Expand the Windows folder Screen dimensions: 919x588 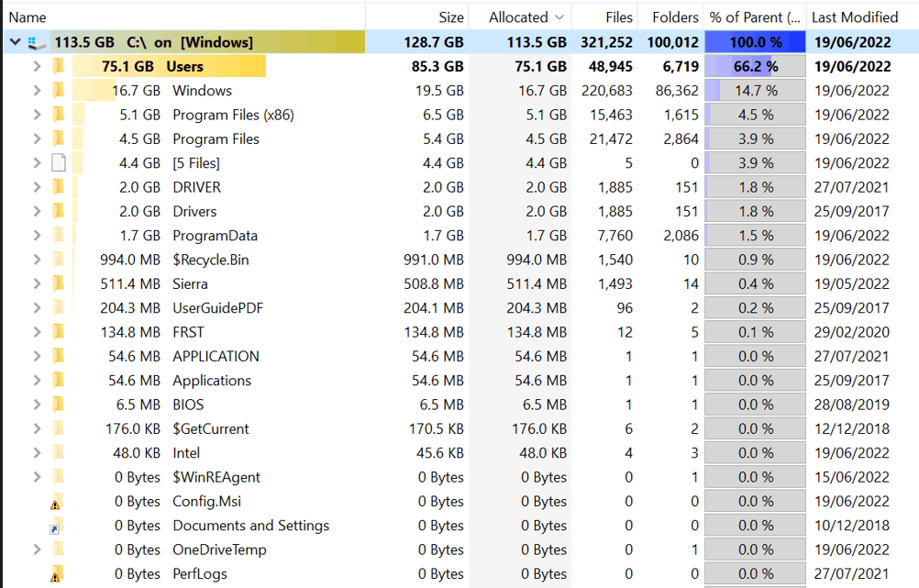point(37,90)
